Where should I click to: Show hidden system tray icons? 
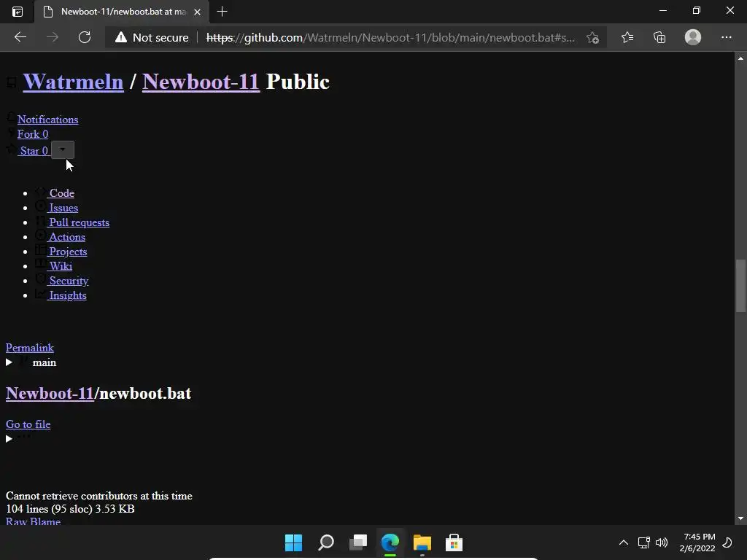[623, 542]
